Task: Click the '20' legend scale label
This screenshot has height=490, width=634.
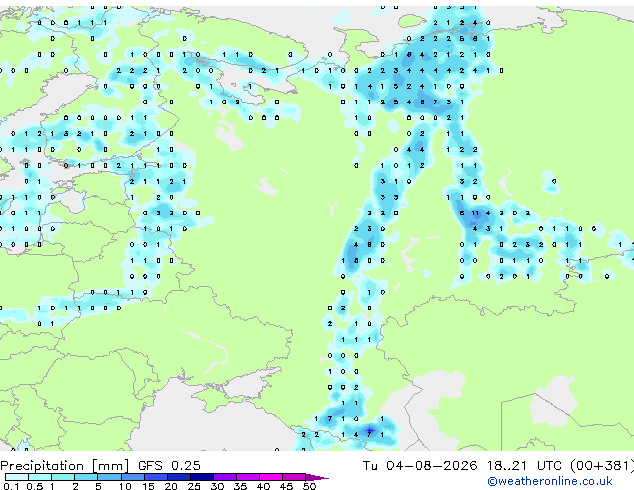Action: click(x=171, y=486)
